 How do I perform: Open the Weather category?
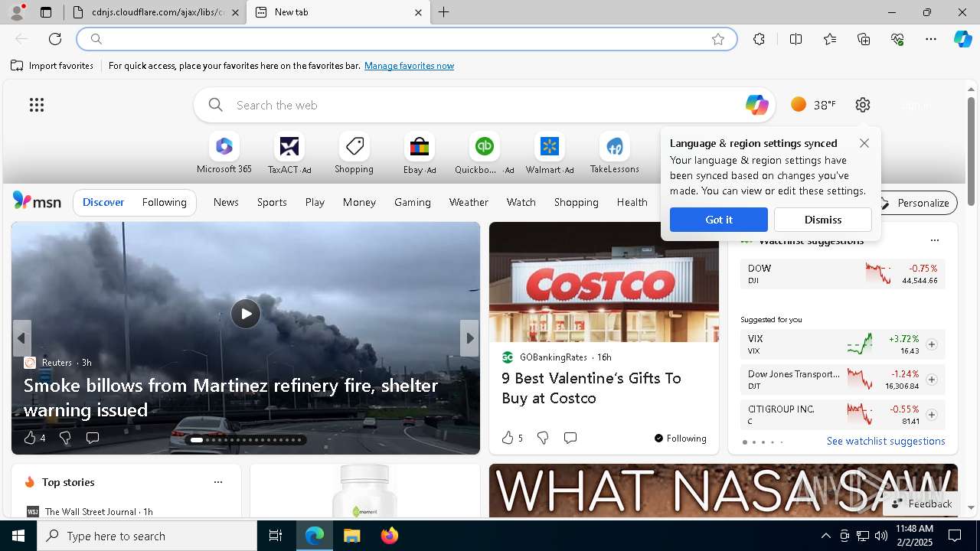tap(469, 202)
